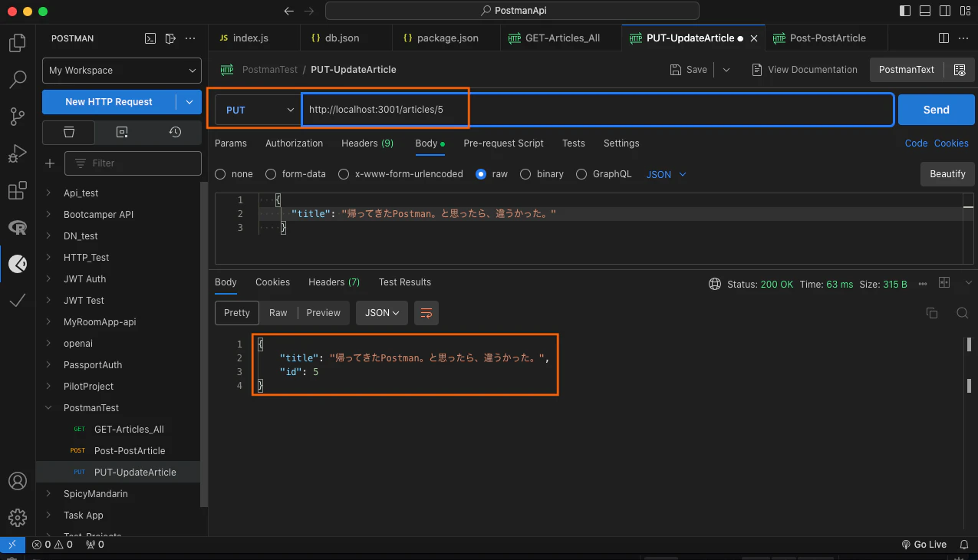
Task: Open the Manage gear icon
Action: 17,518
